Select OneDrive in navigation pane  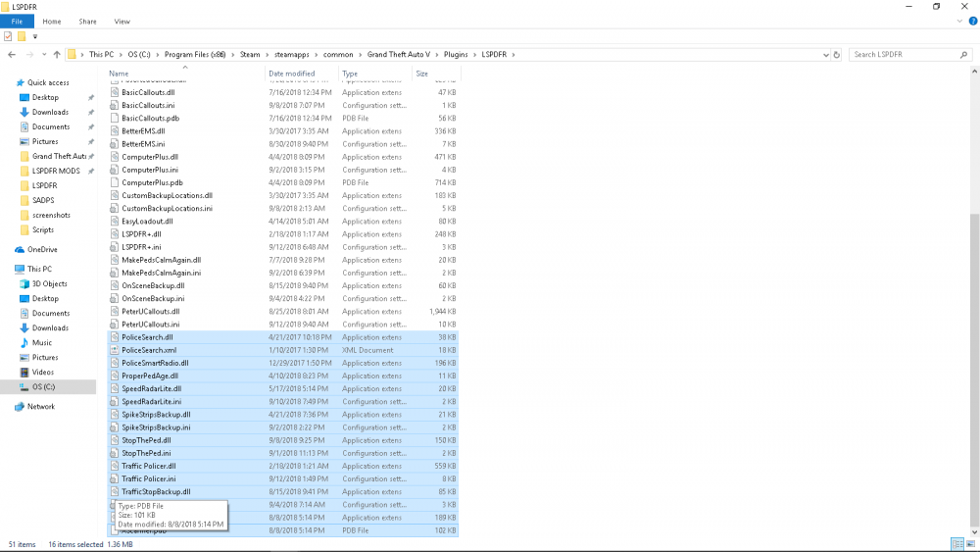coord(42,249)
